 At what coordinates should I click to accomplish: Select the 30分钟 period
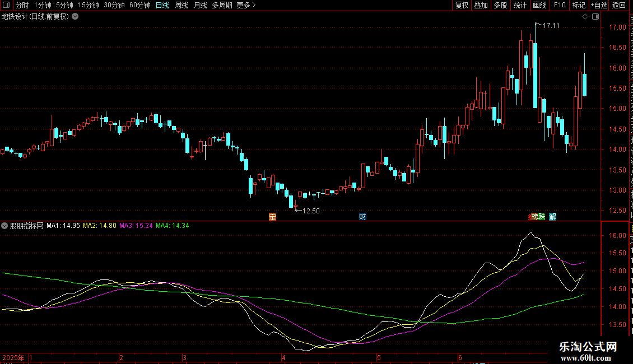pyautogui.click(x=114, y=5)
